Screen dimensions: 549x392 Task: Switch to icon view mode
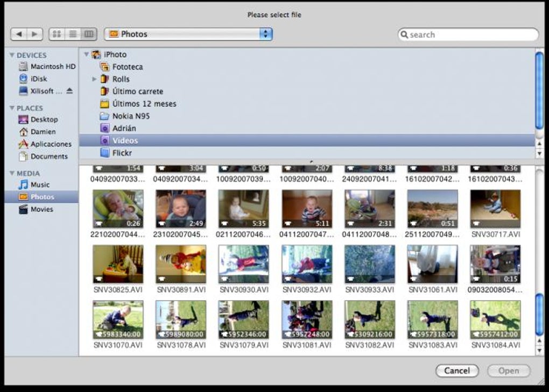[x=57, y=34]
